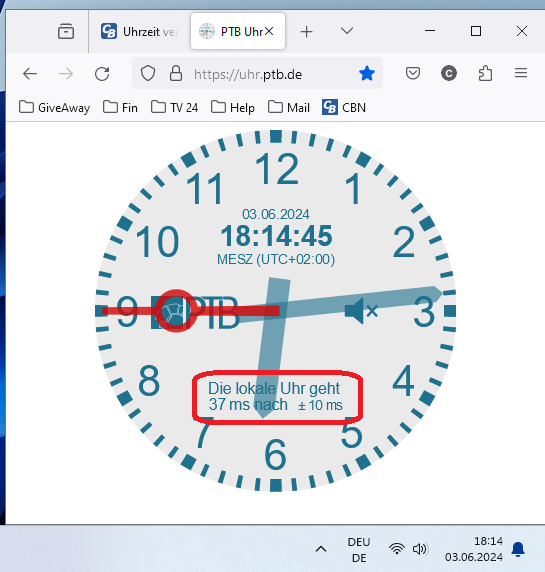Screen dimensions: 545x572
Task: Maximize the Firefox window
Action: [476, 31]
